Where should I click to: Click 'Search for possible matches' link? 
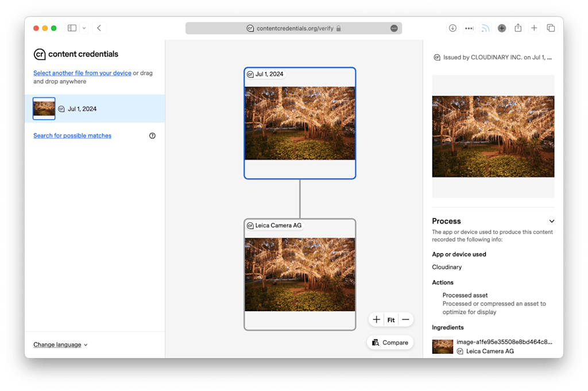tap(72, 136)
